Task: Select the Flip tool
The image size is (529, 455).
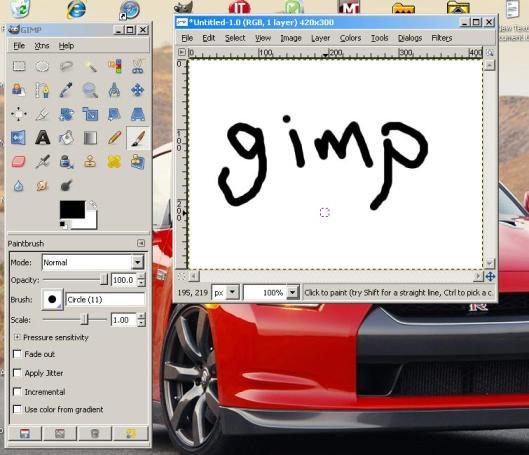Action: (19, 138)
